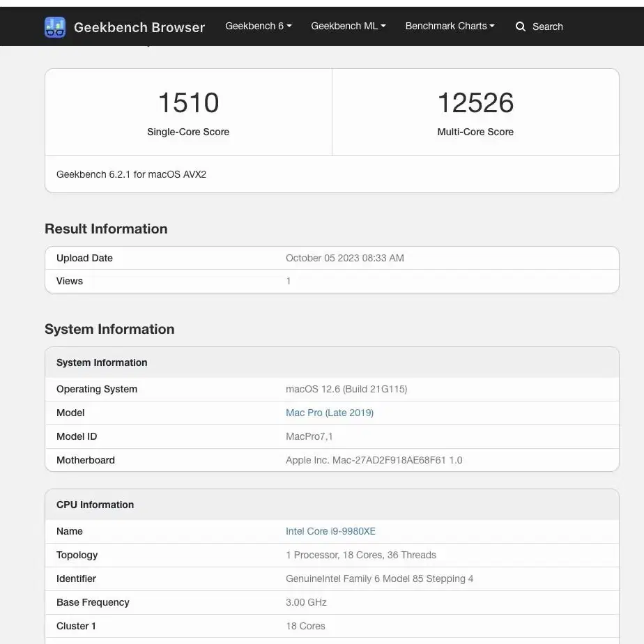Expand the Geekbench ML dropdown menu
Viewport: 644px width, 644px height.
click(x=348, y=26)
